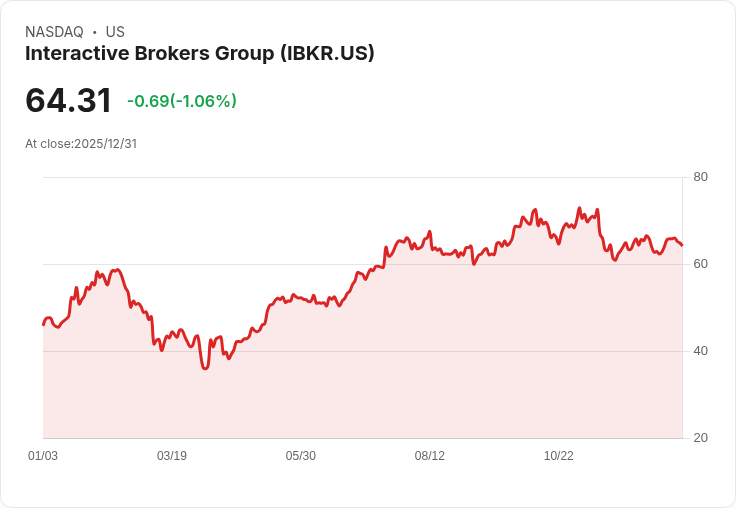The height and width of the screenshot is (508, 736).
Task: Click the highest peak of the price line
Action: pyautogui.click(x=579, y=209)
